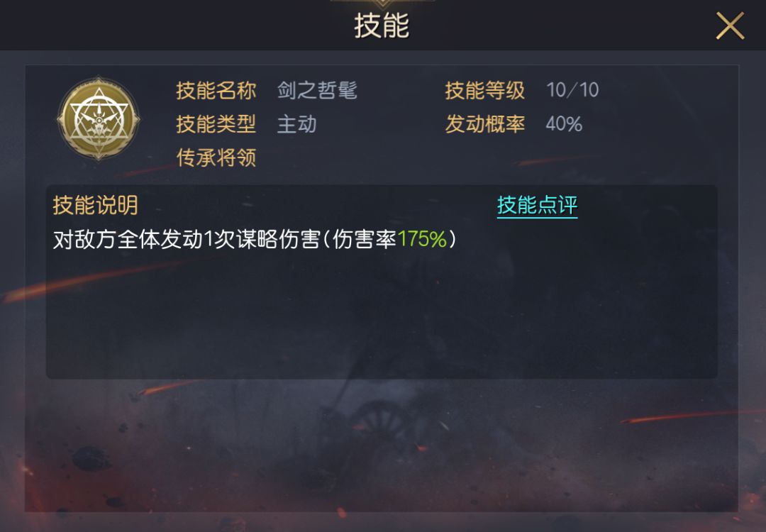Select the 40% activation rate value
The width and height of the screenshot is (766, 532).
click(x=564, y=124)
